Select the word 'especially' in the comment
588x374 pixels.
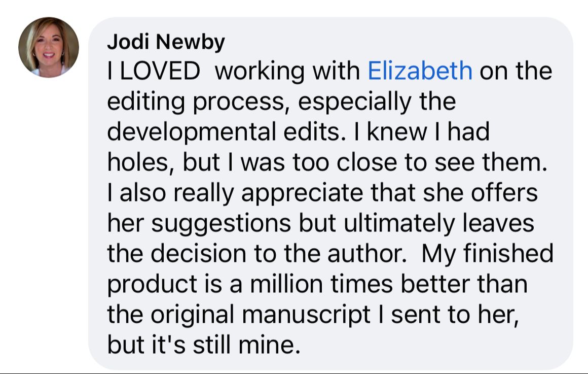pos(355,102)
